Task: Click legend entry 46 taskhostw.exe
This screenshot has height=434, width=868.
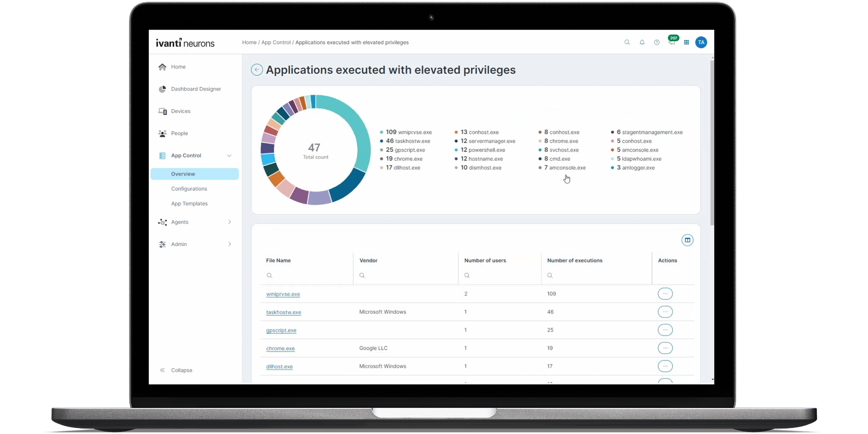Action: (405, 141)
